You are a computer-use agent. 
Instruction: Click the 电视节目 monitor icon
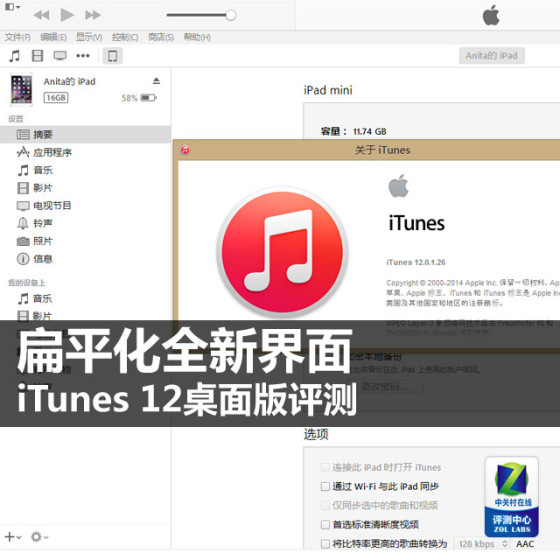(x=23, y=206)
